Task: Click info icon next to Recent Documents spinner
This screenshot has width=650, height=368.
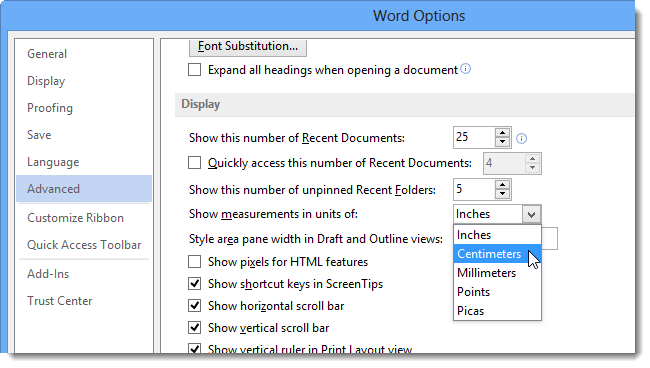Action: [x=521, y=138]
